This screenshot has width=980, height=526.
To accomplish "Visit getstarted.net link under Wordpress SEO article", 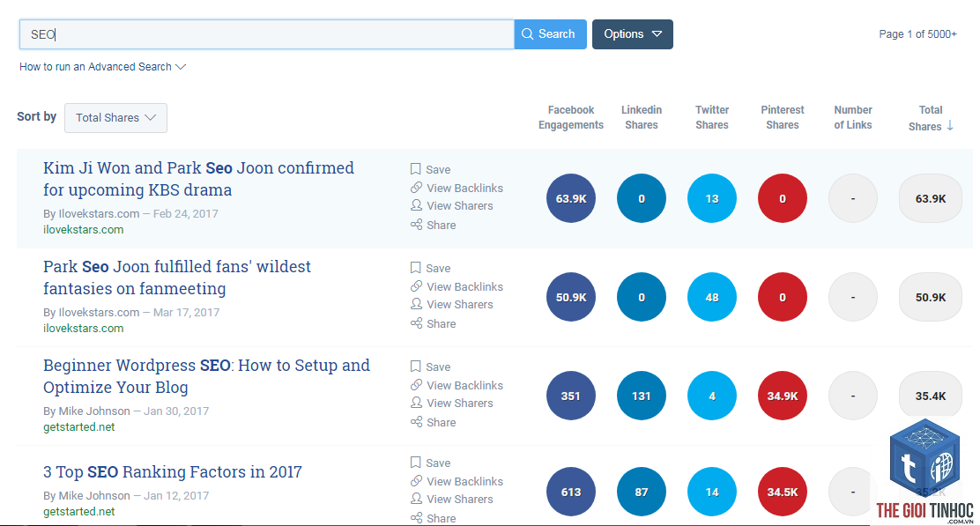I will tap(78, 426).
